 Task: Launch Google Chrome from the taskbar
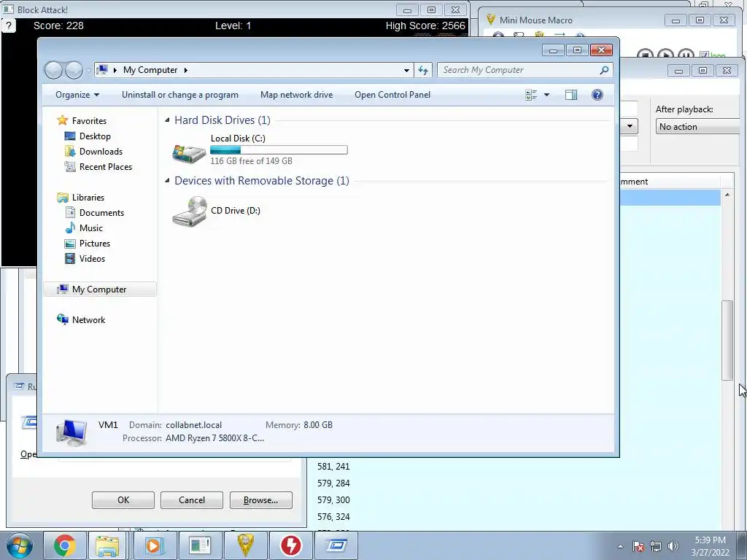65,545
